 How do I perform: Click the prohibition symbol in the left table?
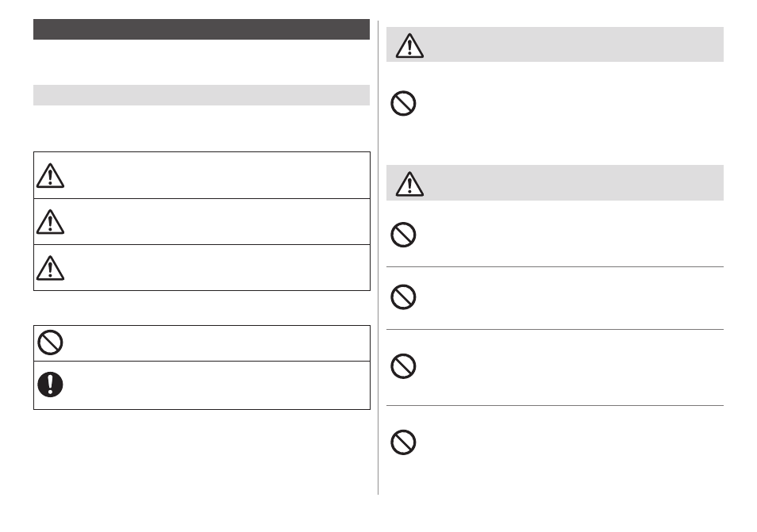50,343
